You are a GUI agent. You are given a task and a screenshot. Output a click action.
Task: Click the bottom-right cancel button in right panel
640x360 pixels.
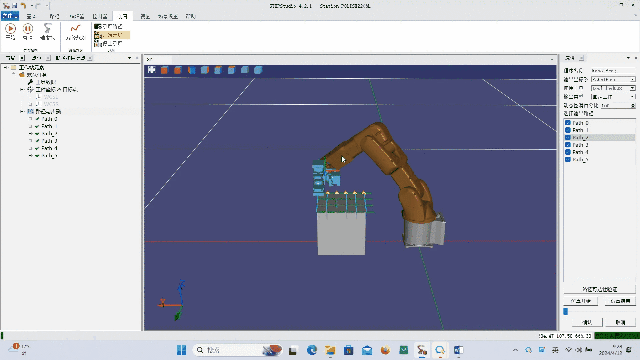pos(620,322)
